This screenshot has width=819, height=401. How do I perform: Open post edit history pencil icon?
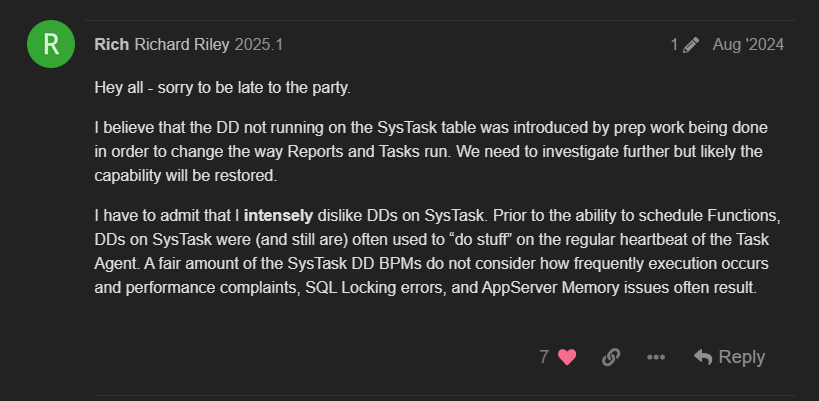[x=691, y=45]
